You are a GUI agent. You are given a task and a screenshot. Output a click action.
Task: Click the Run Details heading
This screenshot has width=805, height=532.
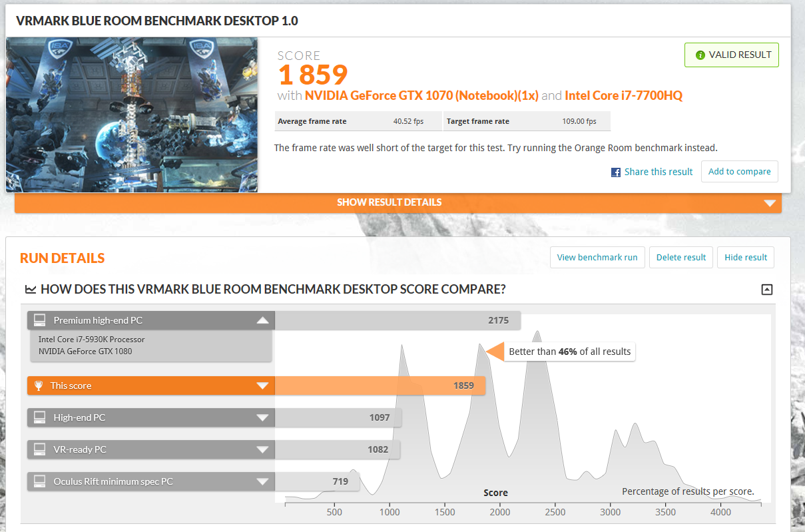pyautogui.click(x=63, y=258)
